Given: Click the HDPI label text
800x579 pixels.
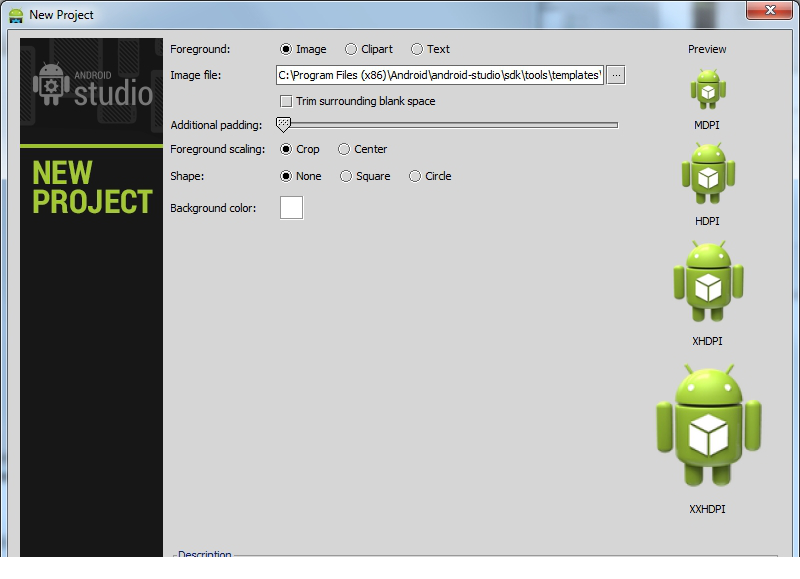Looking at the screenshot, I should tap(707, 221).
